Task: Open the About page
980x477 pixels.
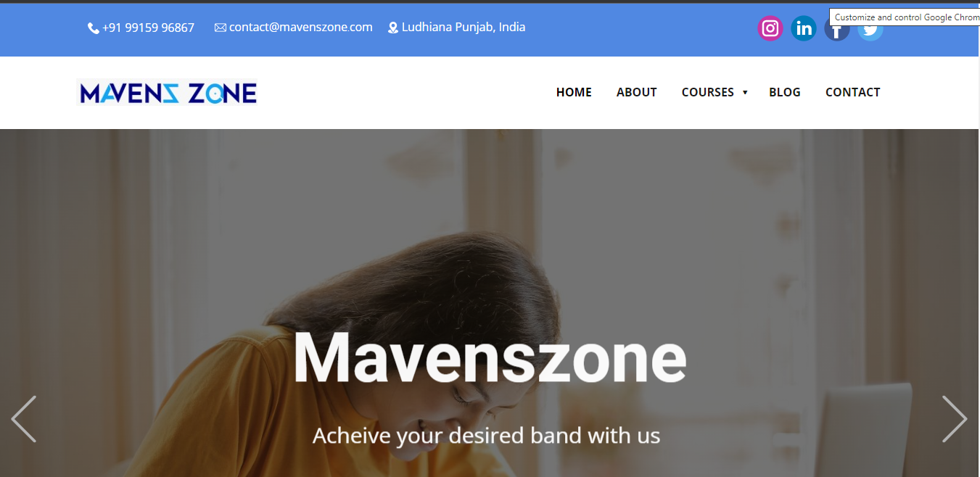Action: [x=637, y=92]
